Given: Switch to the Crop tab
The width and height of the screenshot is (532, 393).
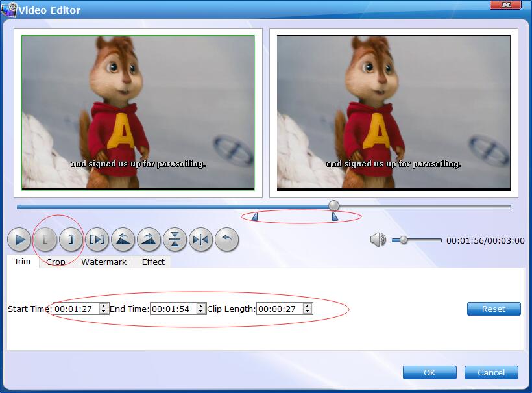Looking at the screenshot, I should pyautogui.click(x=56, y=262).
